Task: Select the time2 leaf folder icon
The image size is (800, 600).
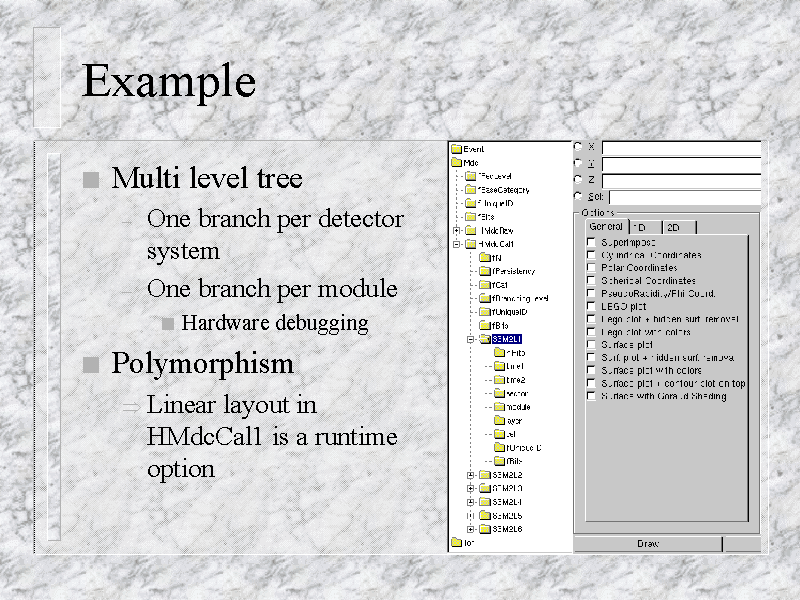Action: pyautogui.click(x=499, y=380)
